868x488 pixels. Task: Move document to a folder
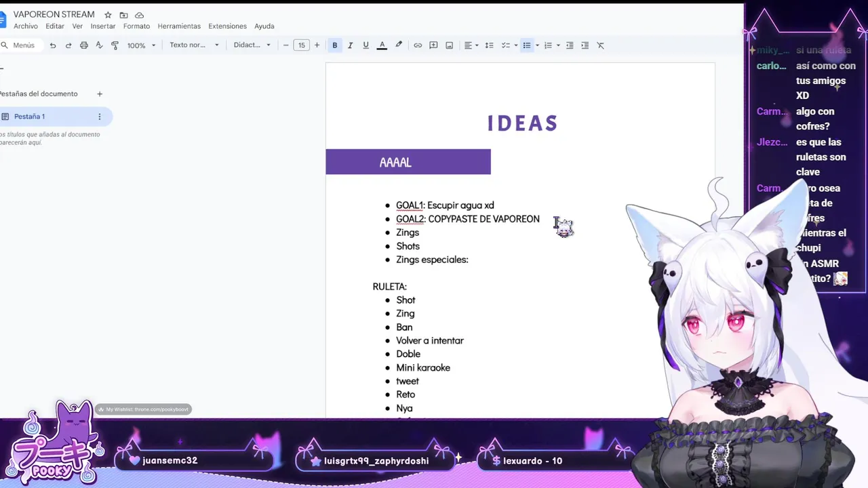tap(123, 15)
